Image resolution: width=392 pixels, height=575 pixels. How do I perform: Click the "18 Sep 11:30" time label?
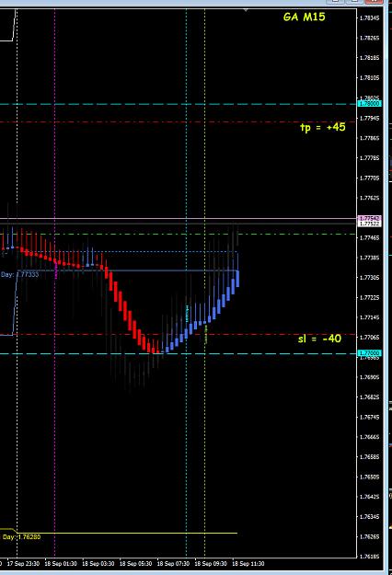click(248, 564)
